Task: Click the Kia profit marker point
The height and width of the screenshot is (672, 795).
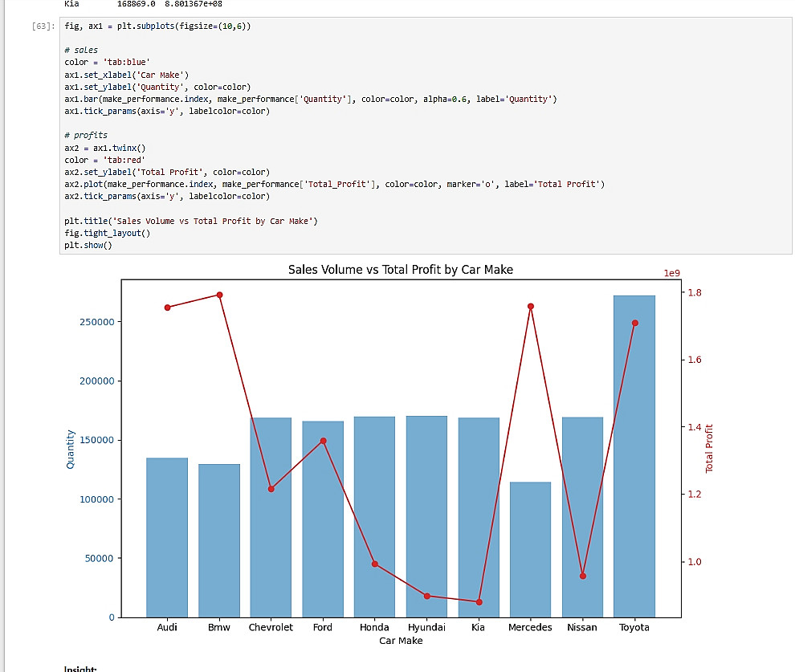Action: [x=479, y=602]
